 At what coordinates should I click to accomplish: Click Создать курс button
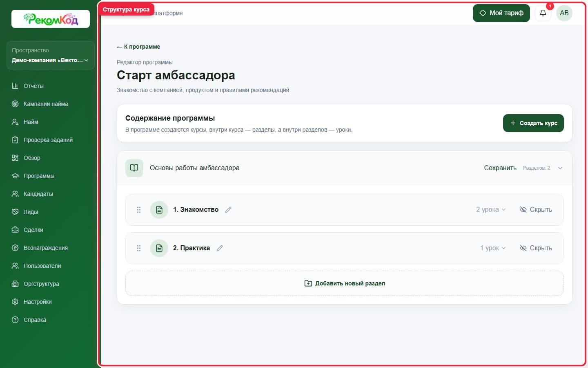point(533,123)
